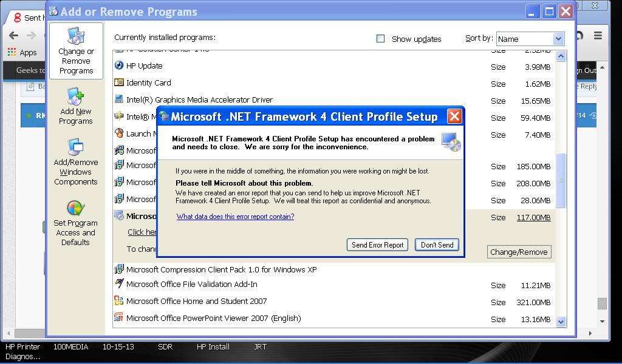The image size is (622, 364).
Task: Select Microsoft Office Home and Student 2007 text
Action: 196,302
